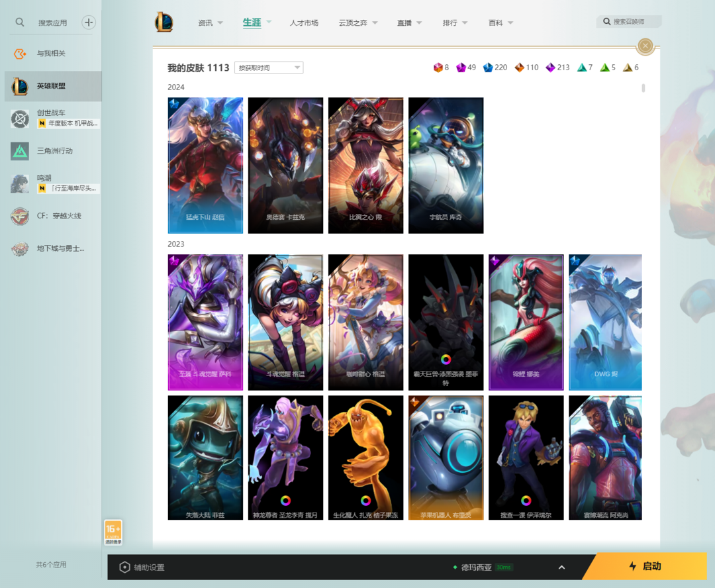715x588 pixels.
Task: View the 咖啡甜心 格温 skin card
Action: pyautogui.click(x=365, y=322)
